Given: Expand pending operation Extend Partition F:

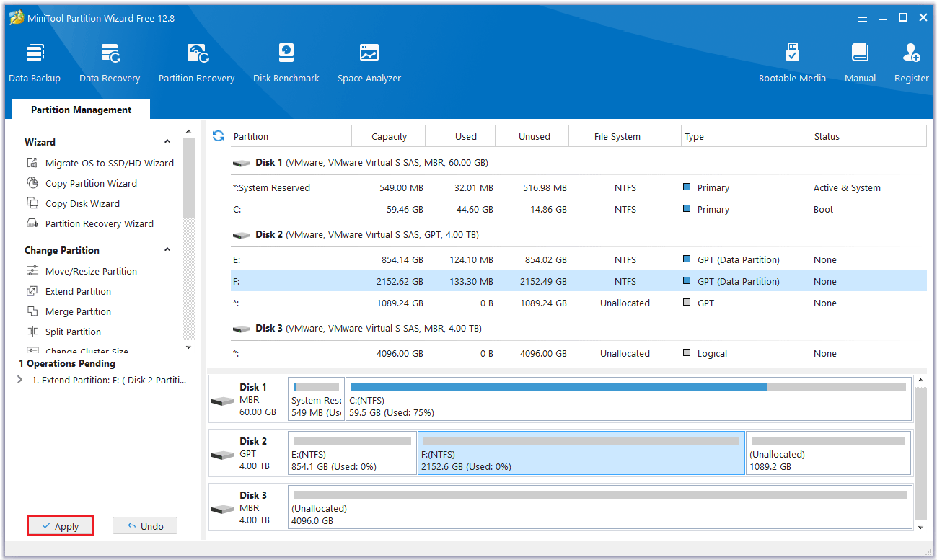Looking at the screenshot, I should click(19, 380).
